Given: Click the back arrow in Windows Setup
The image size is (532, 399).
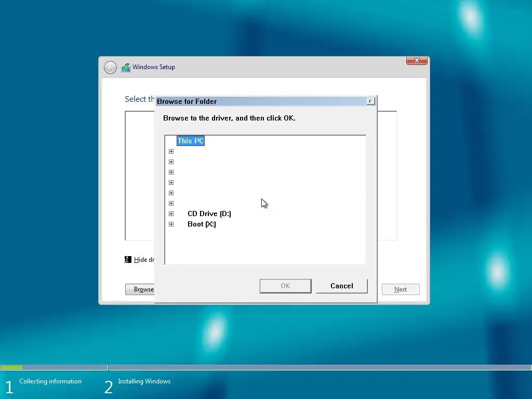Looking at the screenshot, I should (x=110, y=67).
